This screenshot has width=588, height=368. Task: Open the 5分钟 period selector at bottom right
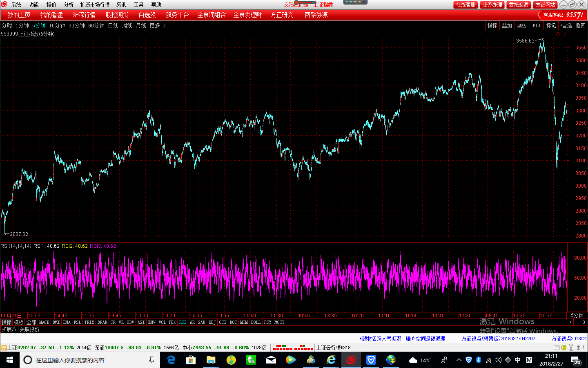577,315
